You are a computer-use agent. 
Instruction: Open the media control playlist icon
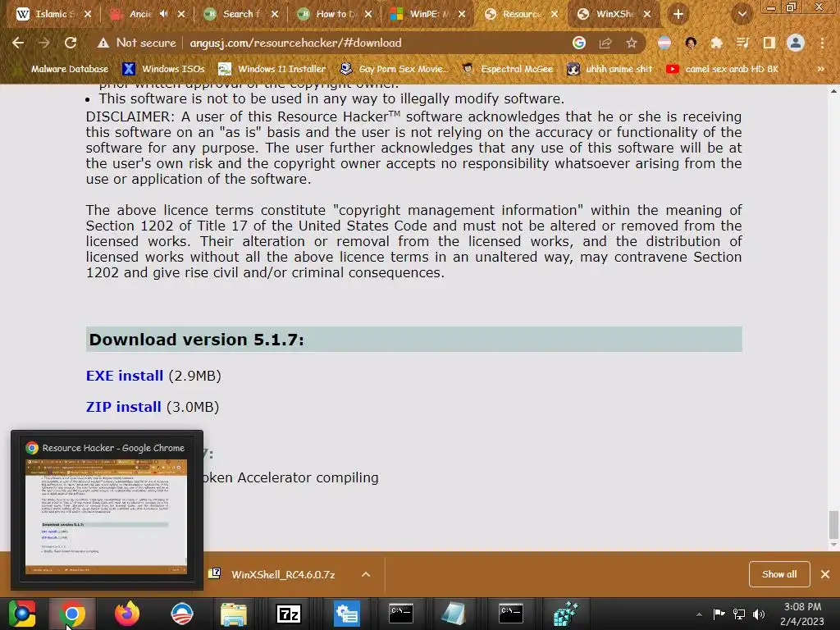(742, 43)
